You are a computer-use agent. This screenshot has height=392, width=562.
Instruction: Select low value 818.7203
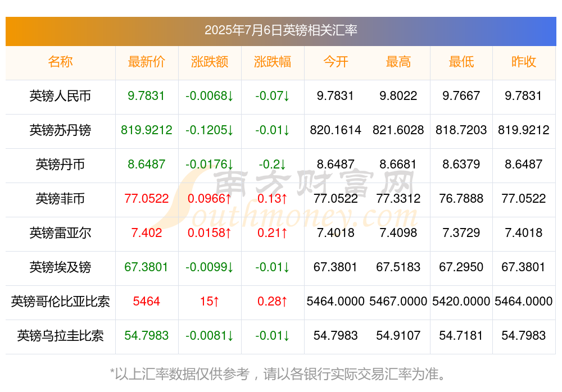[461, 130]
